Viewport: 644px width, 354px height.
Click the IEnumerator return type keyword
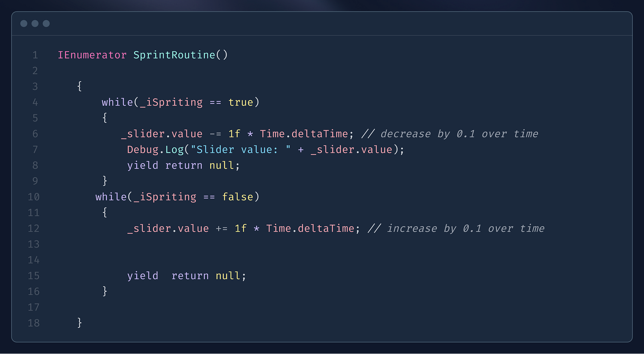coord(92,55)
